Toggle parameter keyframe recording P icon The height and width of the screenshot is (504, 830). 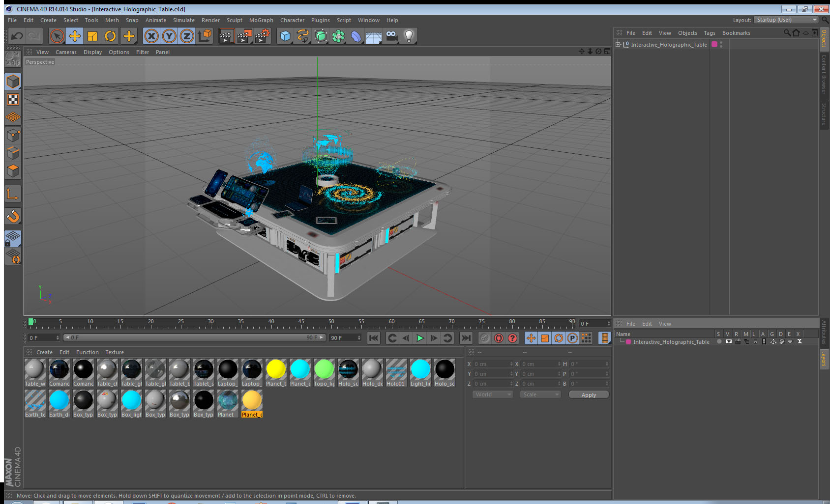(x=572, y=338)
